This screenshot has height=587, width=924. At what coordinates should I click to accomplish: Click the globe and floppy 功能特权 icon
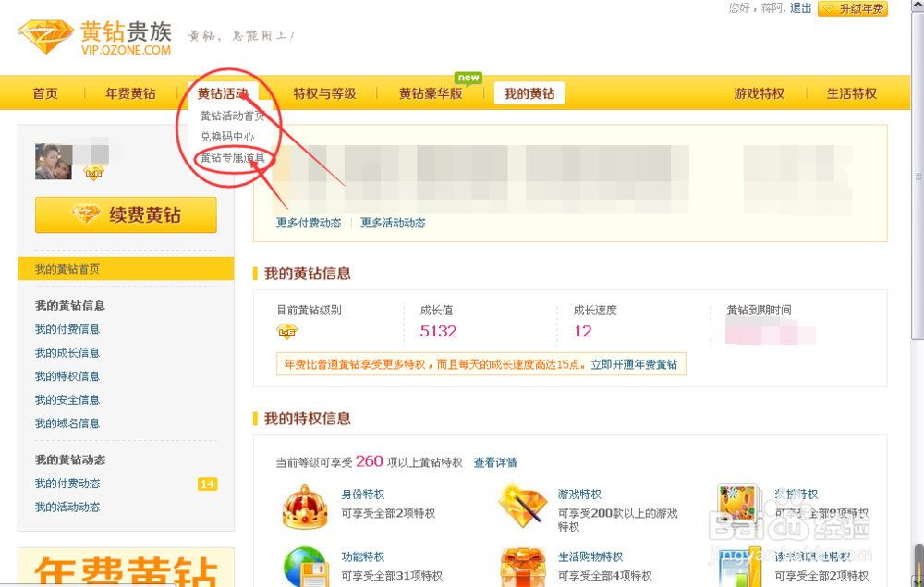click(x=305, y=567)
